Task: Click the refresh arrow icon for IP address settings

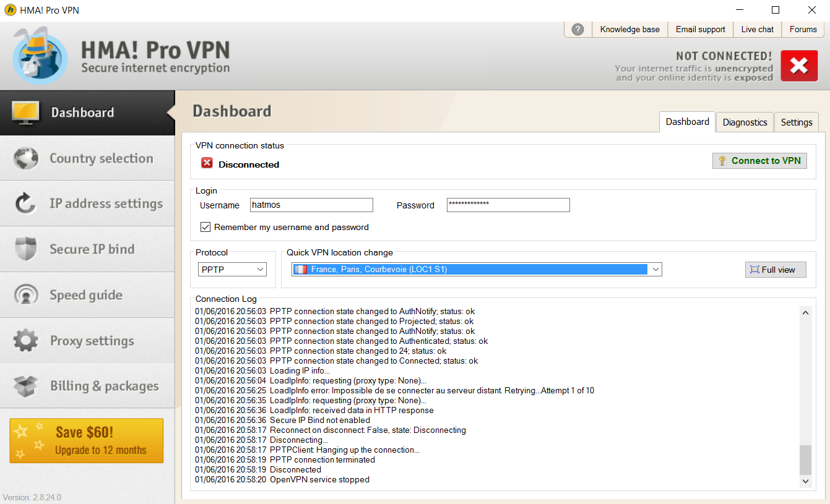Action: click(x=25, y=203)
